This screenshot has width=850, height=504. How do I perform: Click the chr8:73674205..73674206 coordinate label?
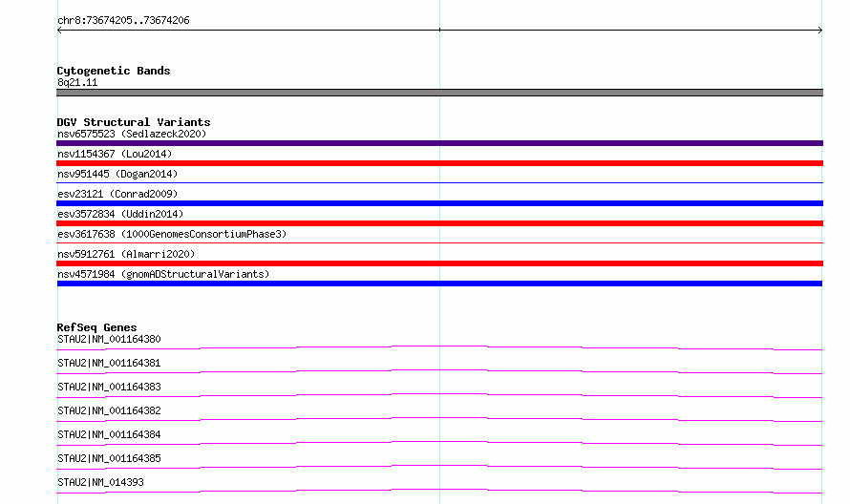point(123,21)
